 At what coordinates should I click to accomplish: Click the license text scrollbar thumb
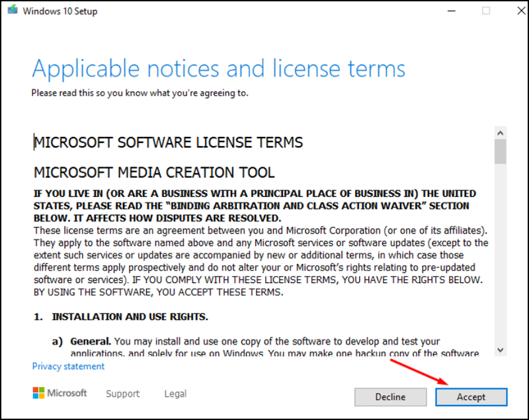(501, 152)
